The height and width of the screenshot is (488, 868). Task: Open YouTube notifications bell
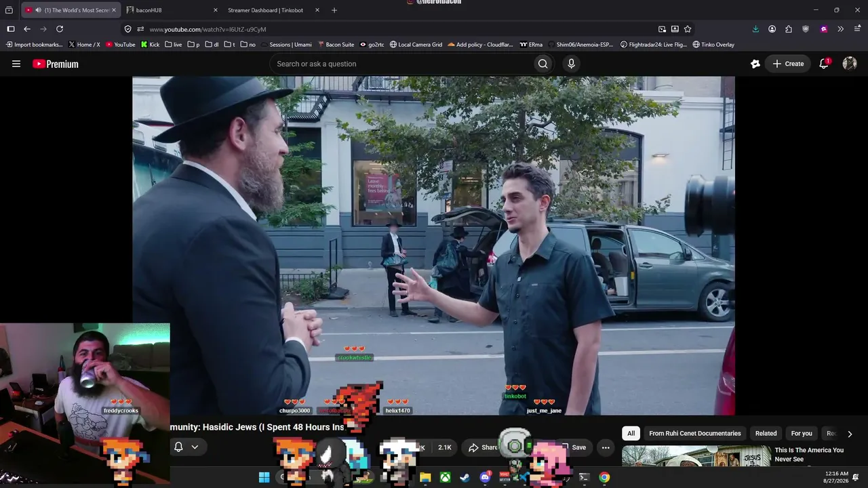point(824,64)
